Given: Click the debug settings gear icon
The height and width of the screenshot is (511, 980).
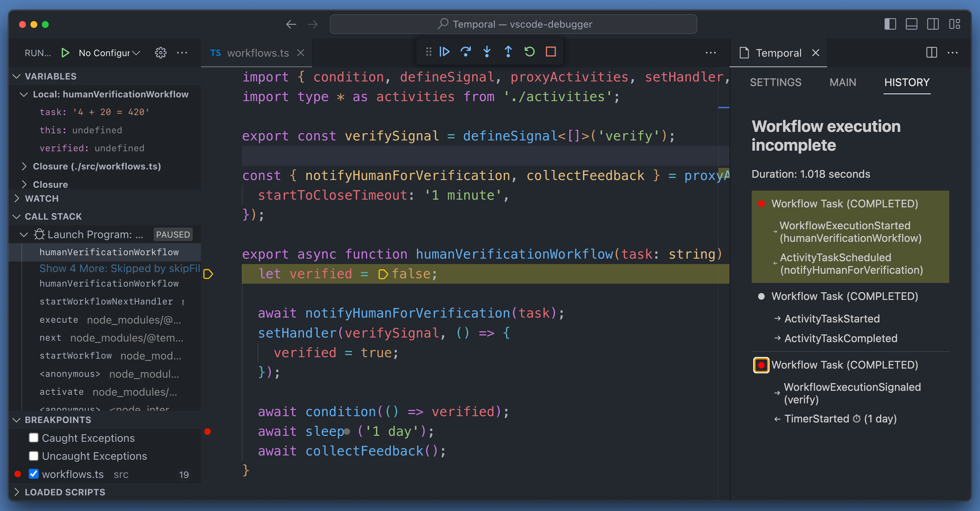Looking at the screenshot, I should 161,52.
